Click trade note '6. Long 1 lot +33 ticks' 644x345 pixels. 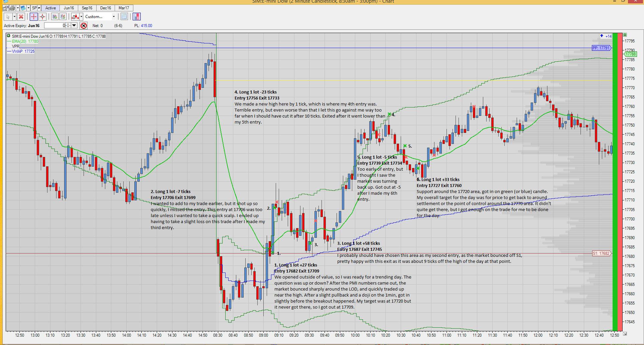coord(438,180)
